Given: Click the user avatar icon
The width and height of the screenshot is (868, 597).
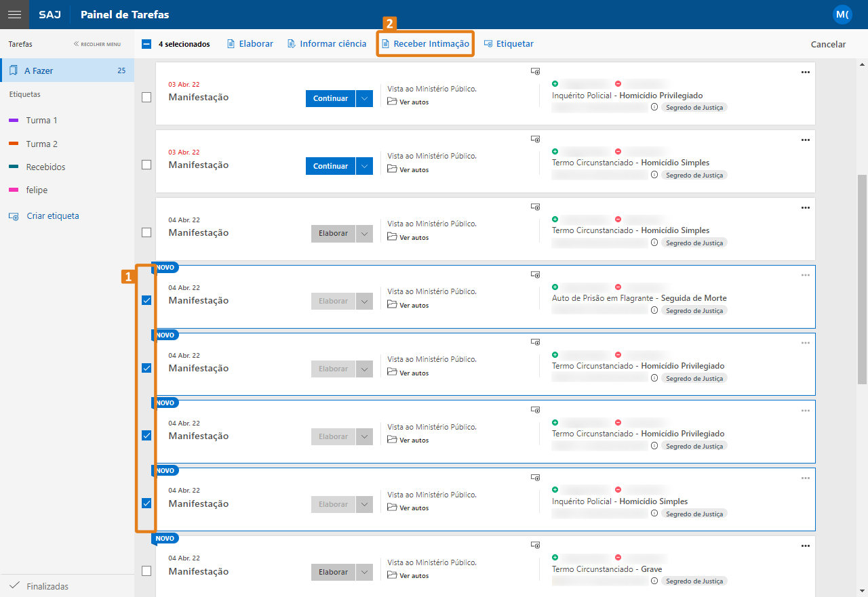Looking at the screenshot, I should [842, 14].
